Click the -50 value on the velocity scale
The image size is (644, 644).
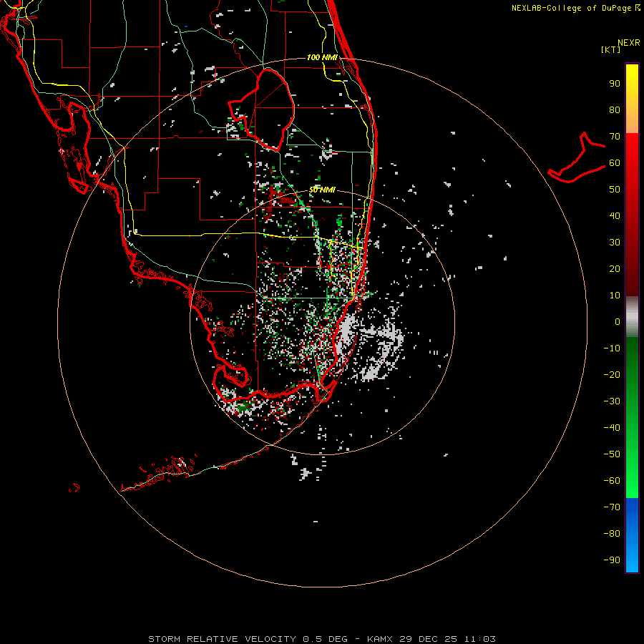click(x=612, y=454)
